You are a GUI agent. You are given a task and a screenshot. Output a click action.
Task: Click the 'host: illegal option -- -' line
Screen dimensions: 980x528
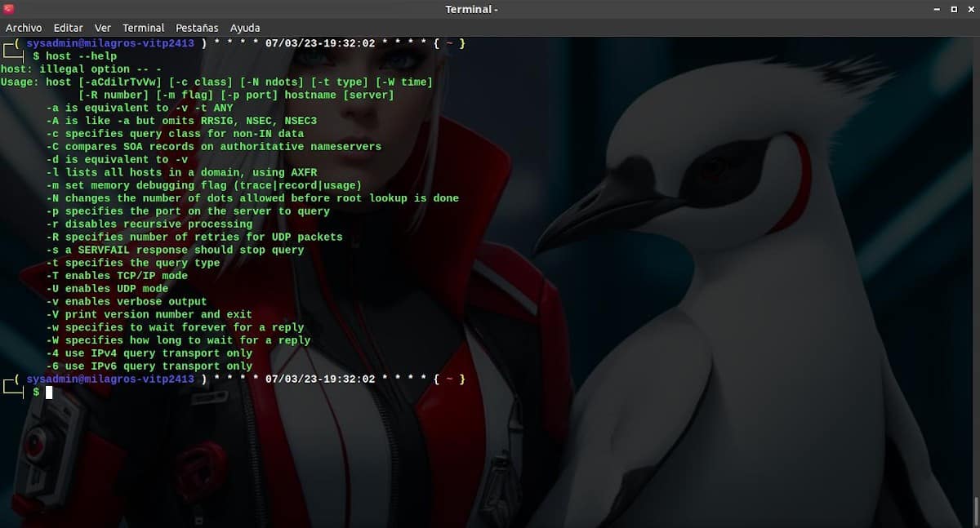(x=82, y=69)
